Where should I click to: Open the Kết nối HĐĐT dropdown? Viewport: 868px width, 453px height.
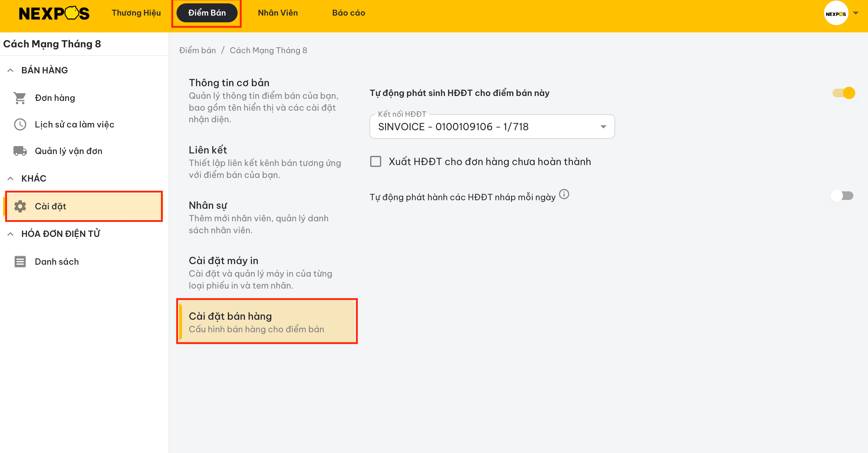pos(492,127)
